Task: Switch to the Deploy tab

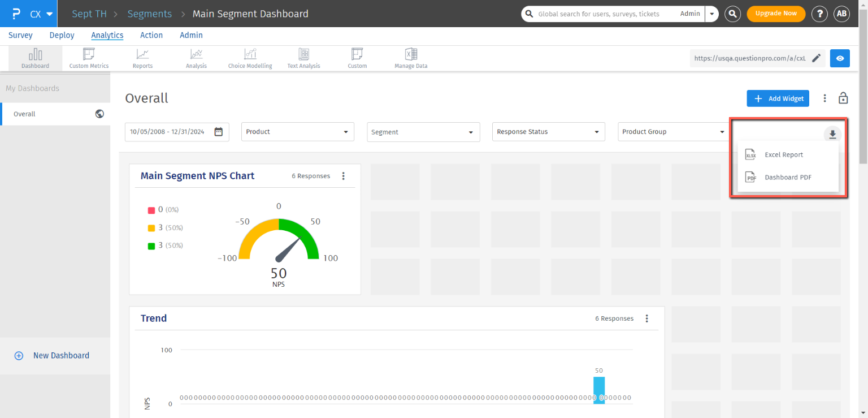Action: [x=62, y=35]
